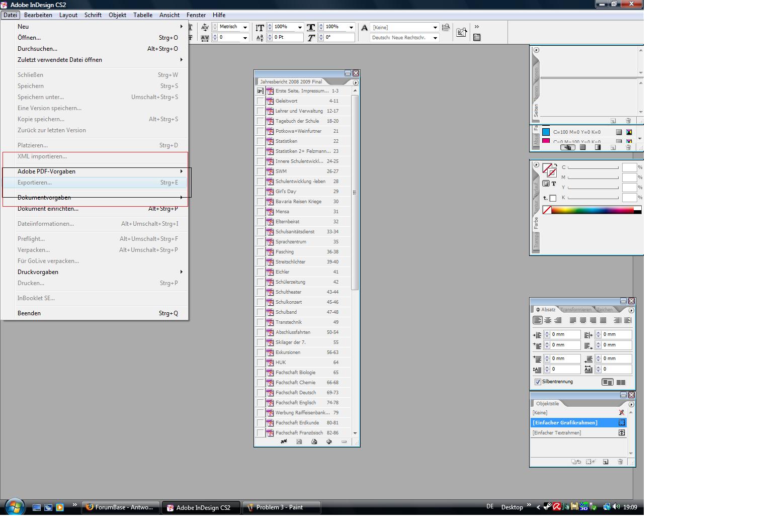Select the left-align paragraph icon in Absatz panel
The image size is (764, 532).
(x=538, y=320)
